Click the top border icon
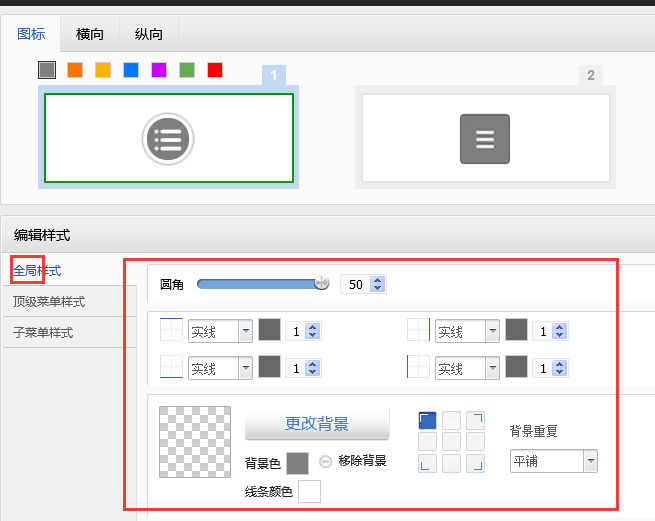 tap(172, 331)
